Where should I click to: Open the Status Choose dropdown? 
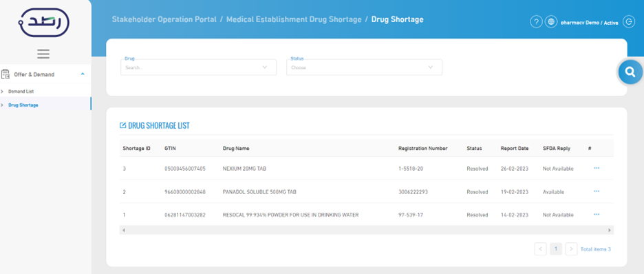364,67
